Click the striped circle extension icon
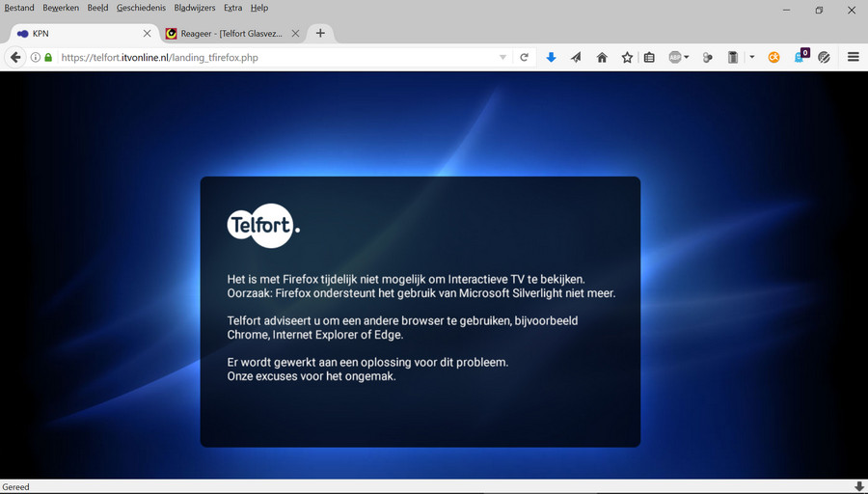This screenshot has height=494, width=868. (825, 57)
